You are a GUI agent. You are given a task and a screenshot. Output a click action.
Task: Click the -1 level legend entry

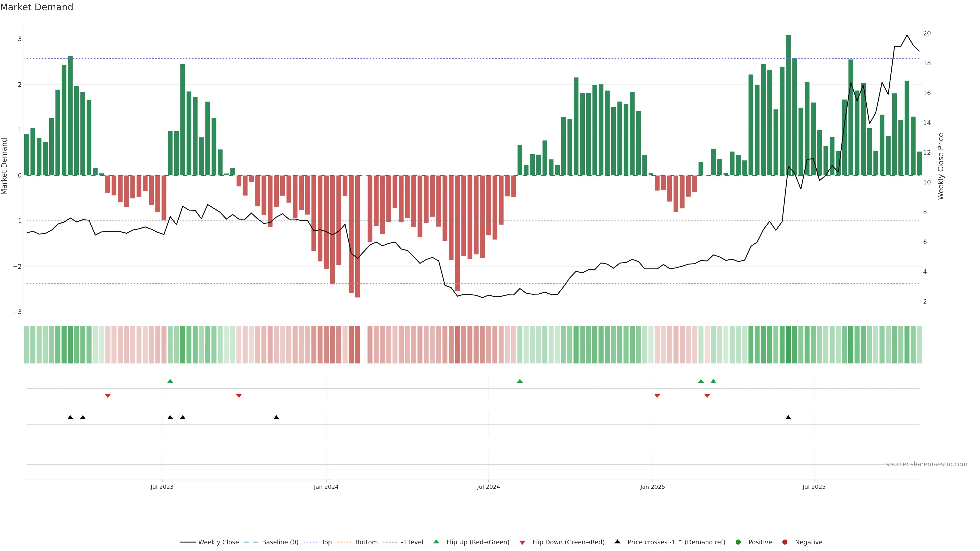click(x=412, y=542)
